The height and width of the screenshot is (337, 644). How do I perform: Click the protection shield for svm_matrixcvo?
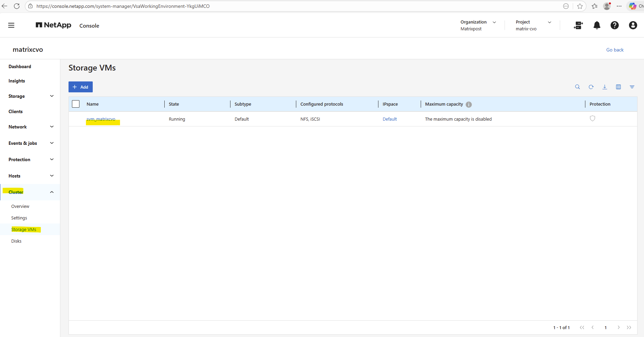click(x=593, y=118)
